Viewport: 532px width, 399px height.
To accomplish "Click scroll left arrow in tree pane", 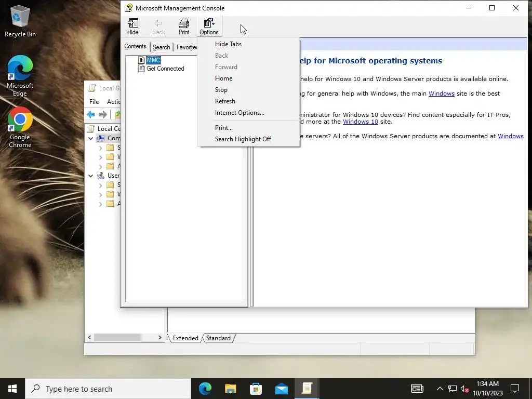I will click(x=89, y=338).
